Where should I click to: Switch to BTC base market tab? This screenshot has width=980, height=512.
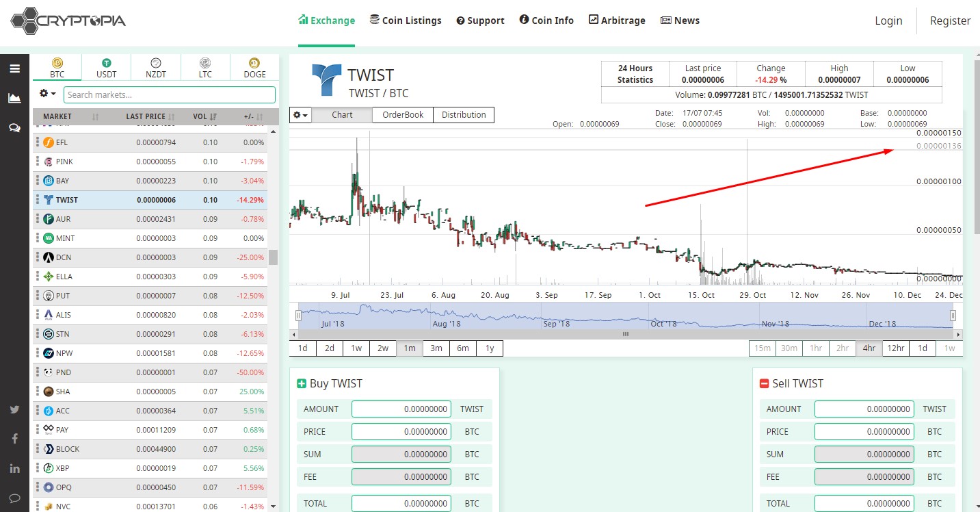(x=57, y=68)
